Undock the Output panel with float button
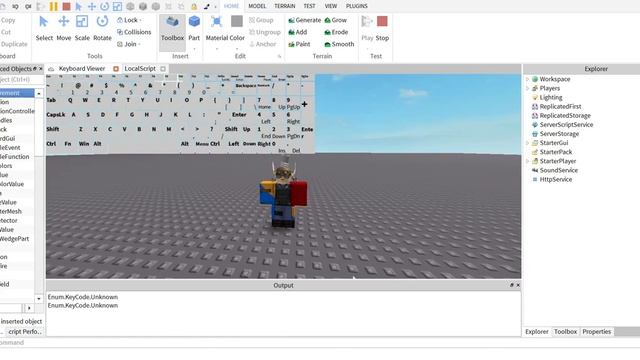This screenshot has height=360, width=640. [511, 285]
